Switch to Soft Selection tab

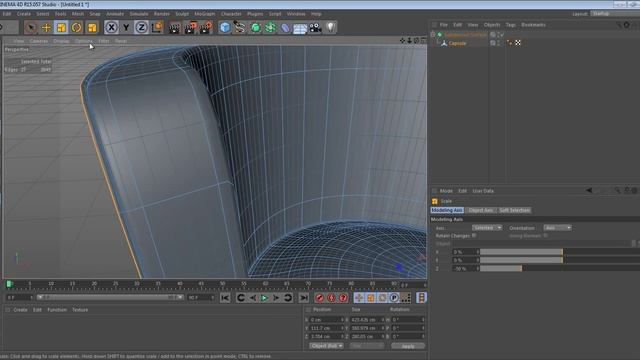(x=514, y=210)
